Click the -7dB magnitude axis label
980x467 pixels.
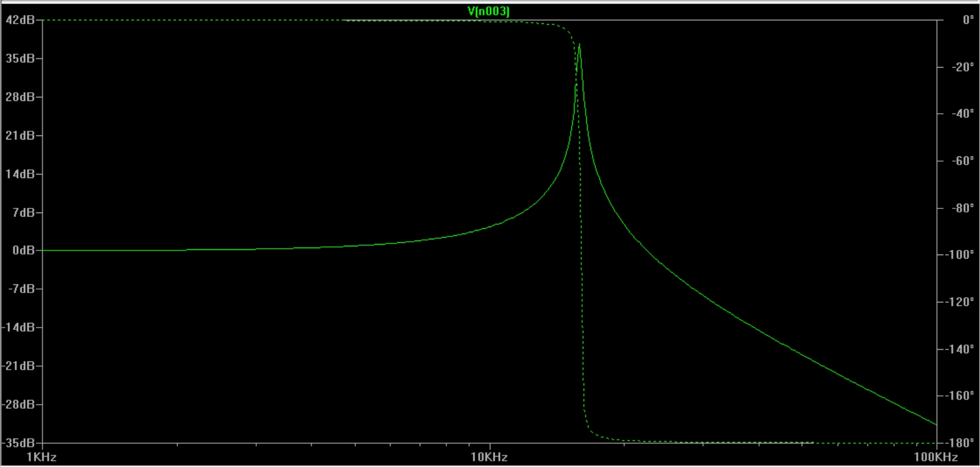pos(21,289)
